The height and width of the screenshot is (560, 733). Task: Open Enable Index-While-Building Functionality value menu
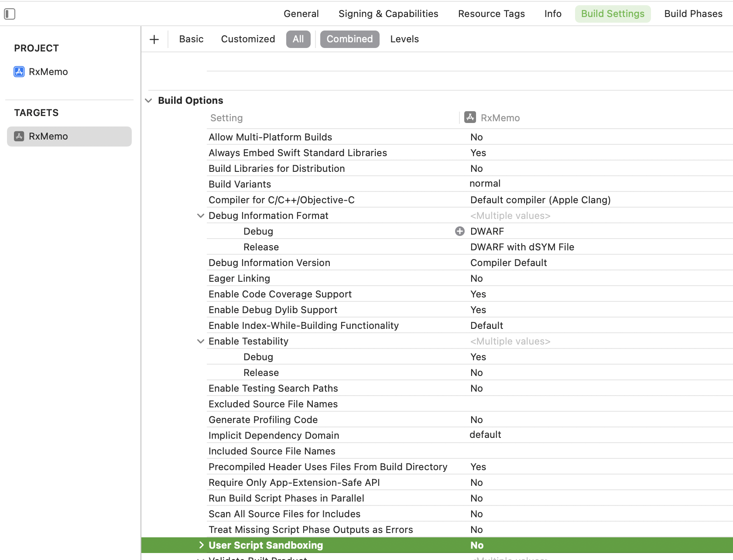pyautogui.click(x=486, y=325)
